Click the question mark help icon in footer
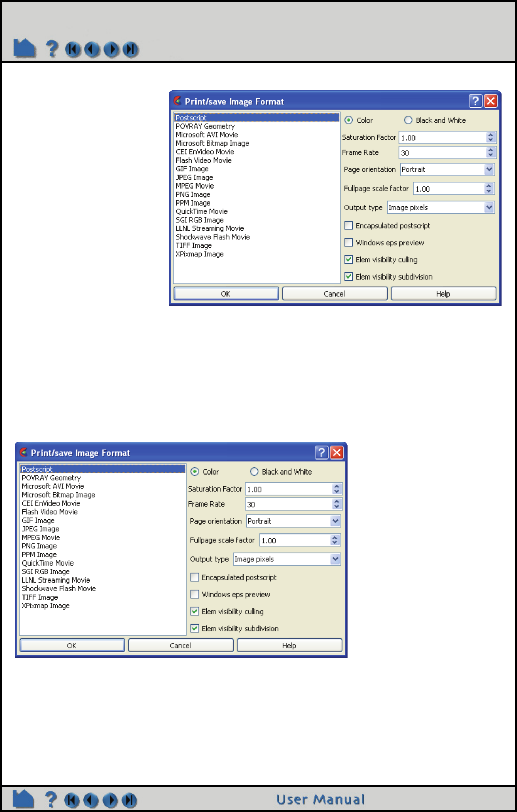This screenshot has height=812, width=517. [51, 799]
